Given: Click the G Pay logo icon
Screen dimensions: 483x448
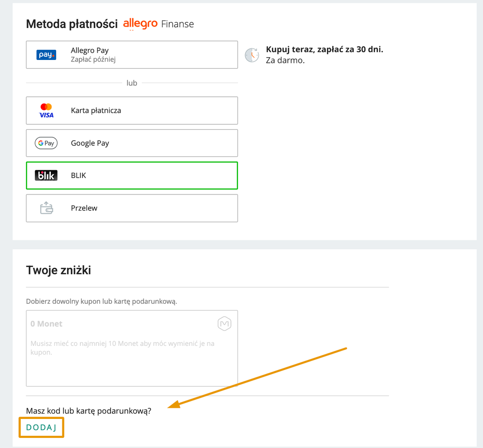Looking at the screenshot, I should (x=46, y=143).
